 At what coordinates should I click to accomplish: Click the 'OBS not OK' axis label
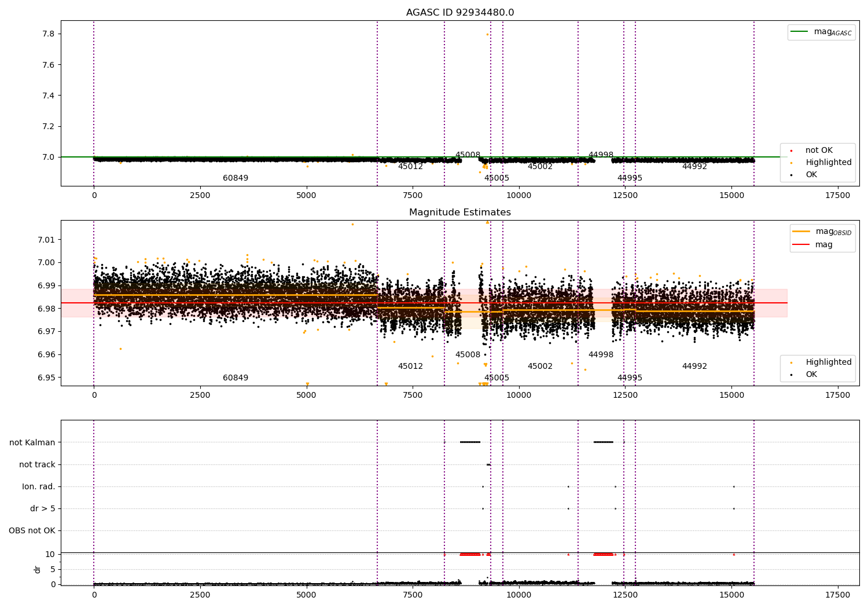coord(32,531)
